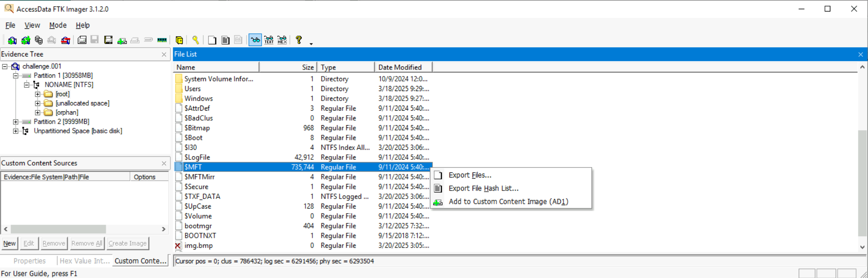Viewport: 868px width, 278px height.
Task: Click the Custom Content Sources horizontal scrollbar thumb
Action: click(x=58, y=229)
